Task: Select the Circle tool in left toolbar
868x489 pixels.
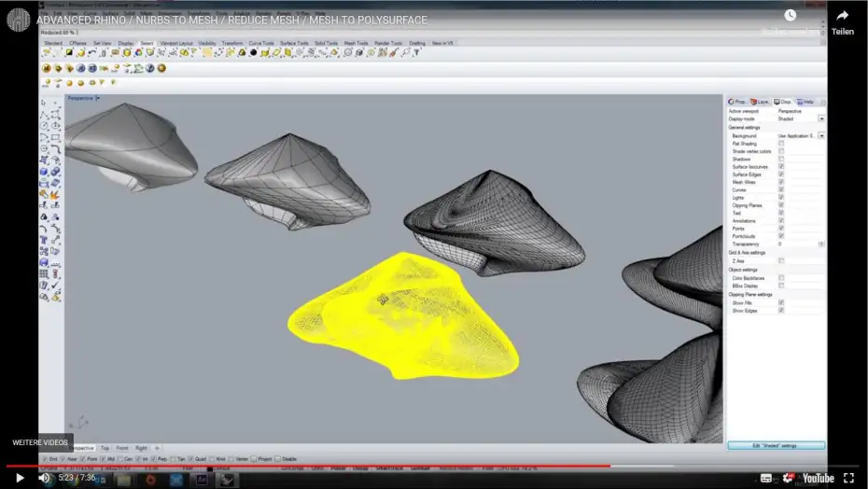Action: (44, 126)
